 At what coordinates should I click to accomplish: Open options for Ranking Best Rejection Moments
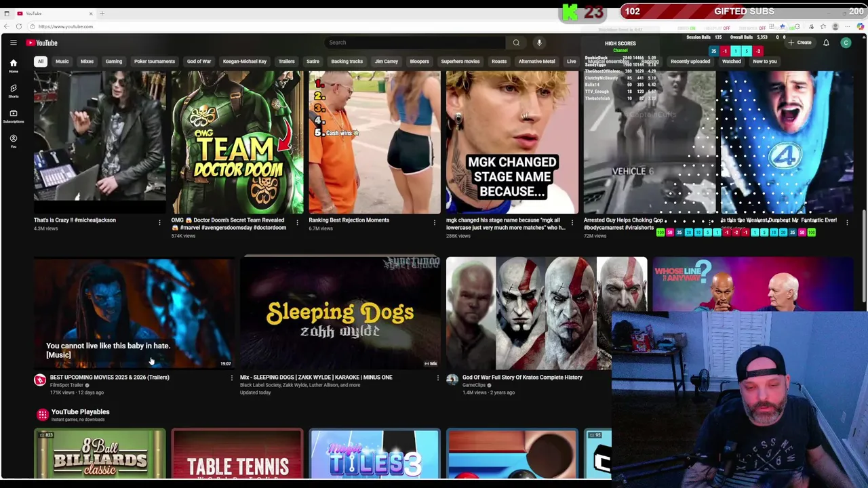tap(435, 222)
